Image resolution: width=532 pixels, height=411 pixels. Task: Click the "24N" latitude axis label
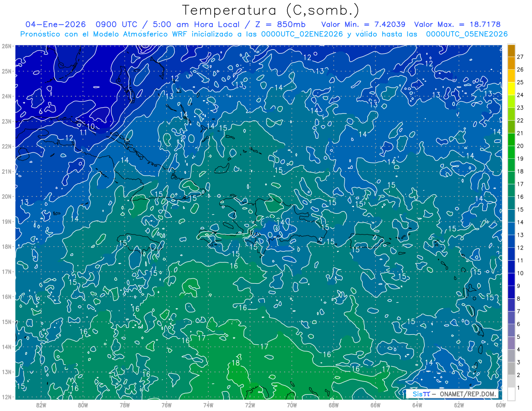click(x=7, y=96)
